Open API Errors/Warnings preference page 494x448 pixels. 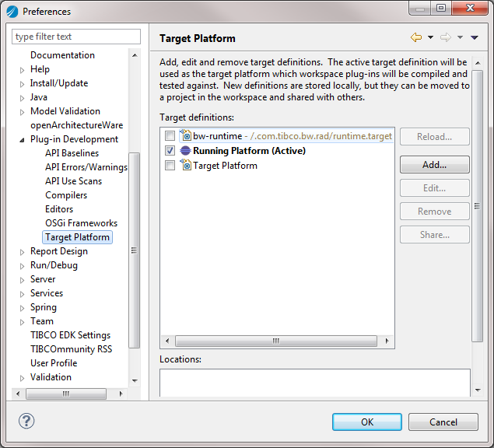(x=86, y=167)
